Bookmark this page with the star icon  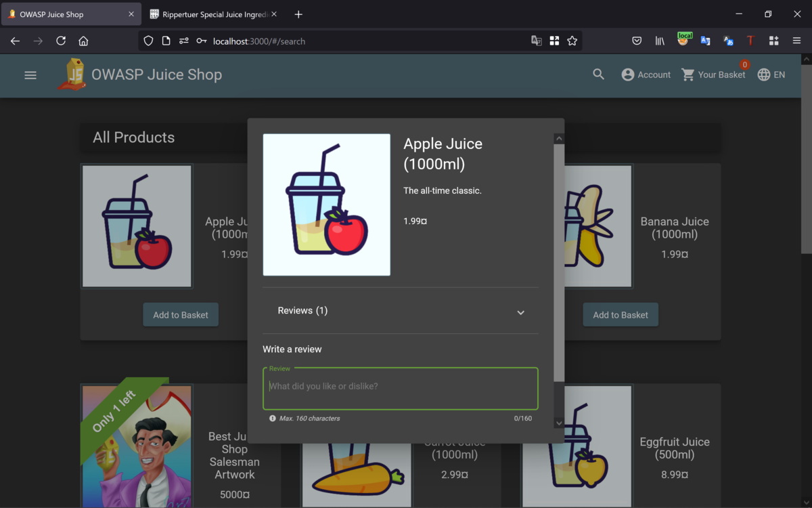click(x=572, y=41)
